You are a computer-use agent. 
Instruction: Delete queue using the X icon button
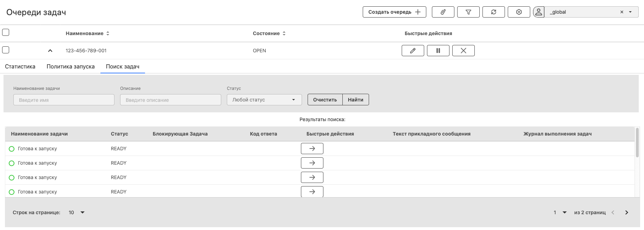(x=463, y=51)
